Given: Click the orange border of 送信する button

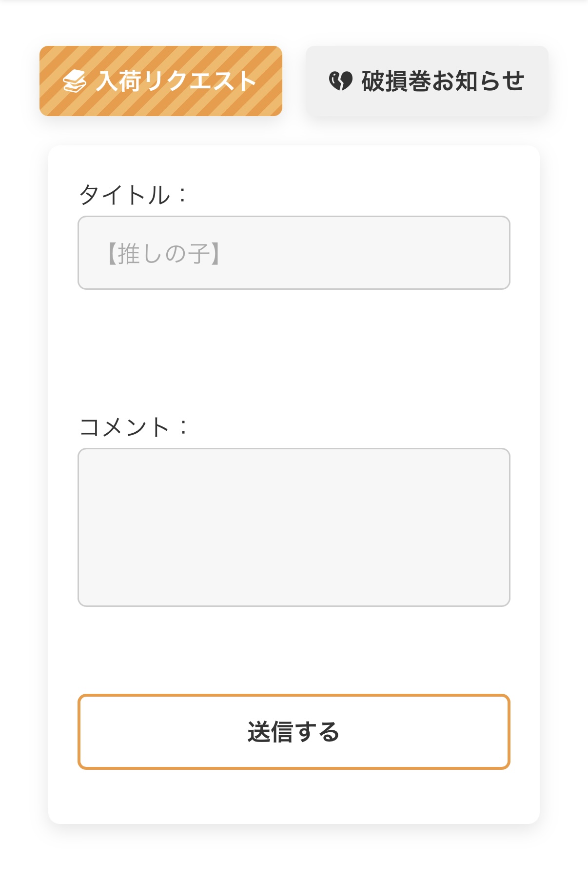Looking at the screenshot, I should pyautogui.click(x=294, y=696).
